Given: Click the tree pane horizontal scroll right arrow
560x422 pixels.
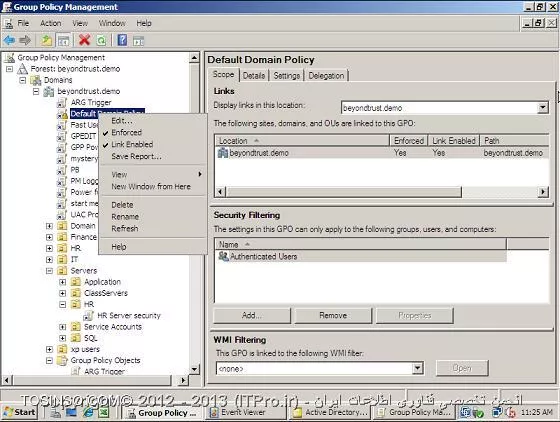Looking at the screenshot, I should [183, 381].
